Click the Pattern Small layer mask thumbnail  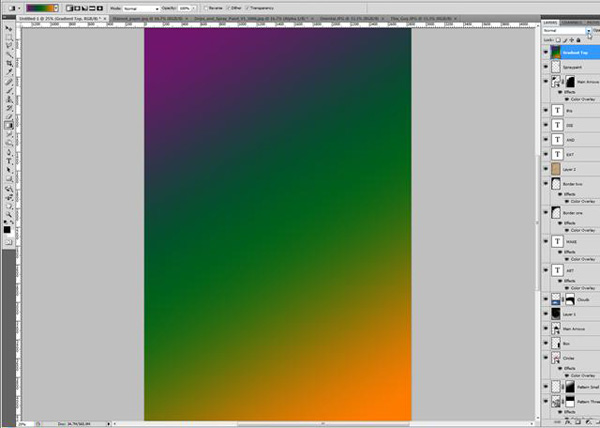click(x=570, y=387)
